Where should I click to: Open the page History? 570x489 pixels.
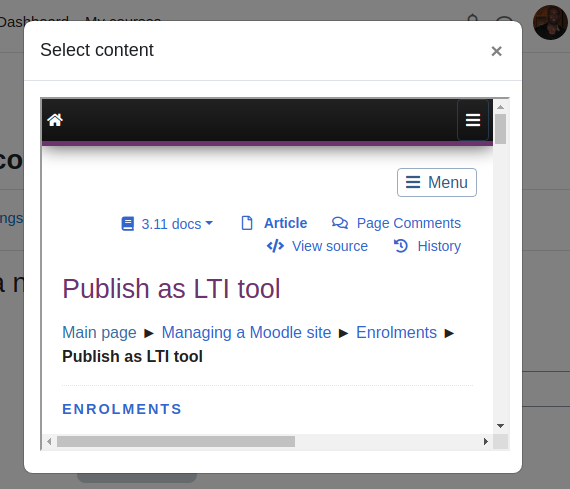[x=439, y=246]
